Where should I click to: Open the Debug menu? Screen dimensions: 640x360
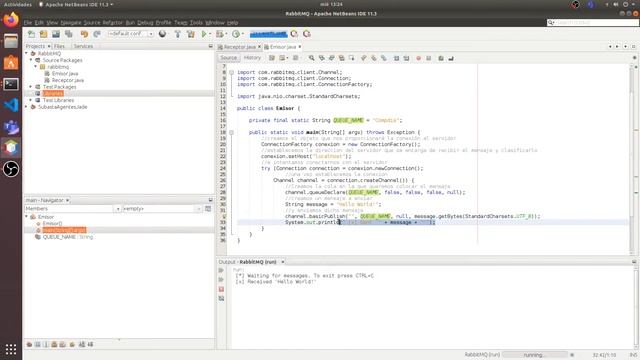tap(145, 22)
